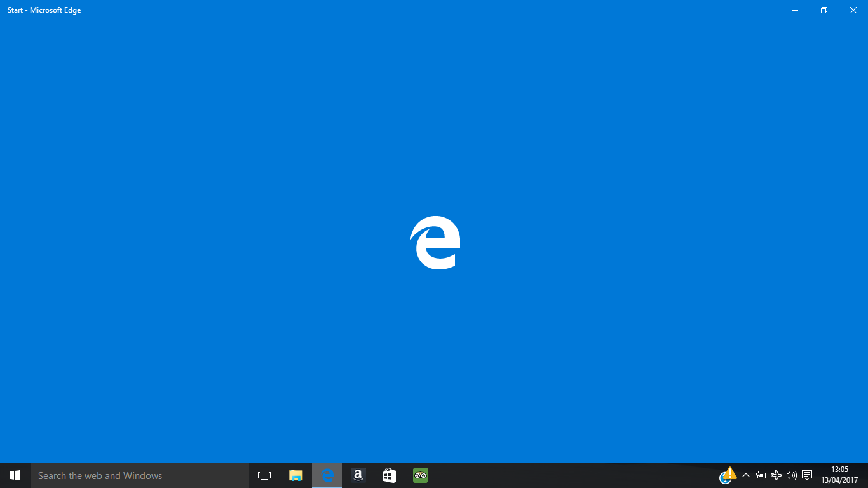Click the warning notification tray icon

728,475
